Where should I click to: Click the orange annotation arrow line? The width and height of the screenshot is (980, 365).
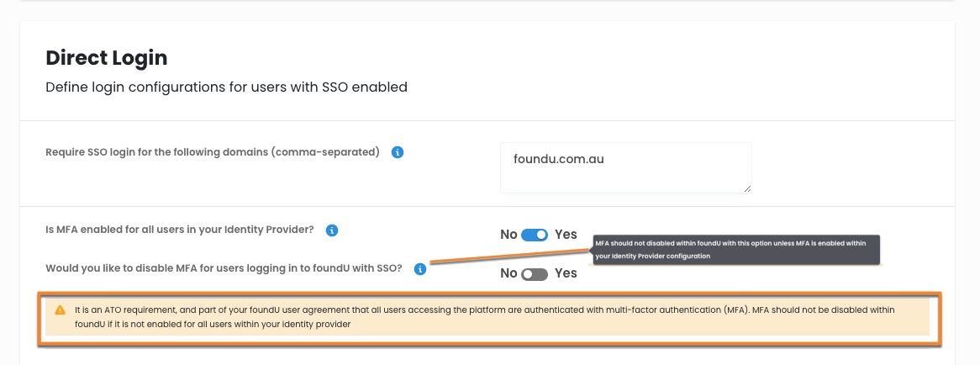[x=508, y=252]
